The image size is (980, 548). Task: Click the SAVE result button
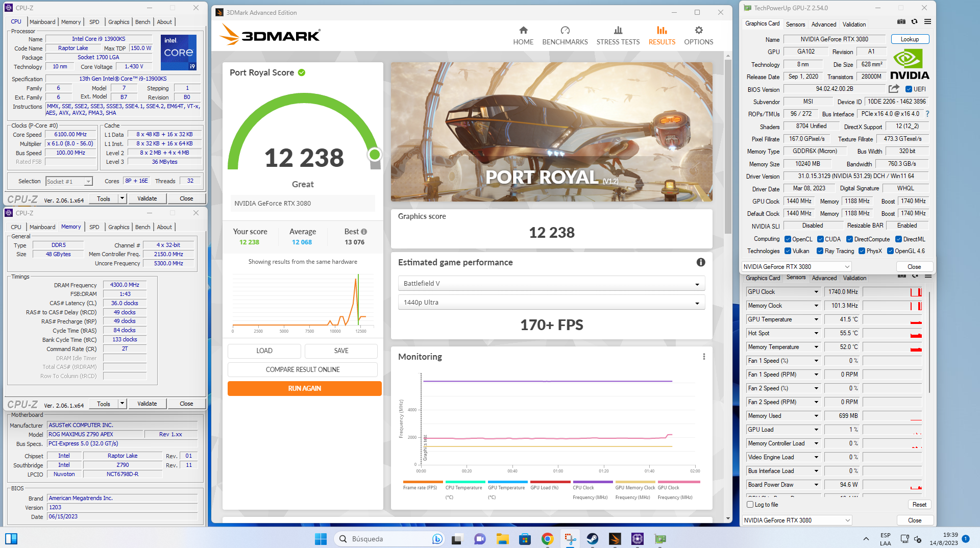pyautogui.click(x=341, y=351)
